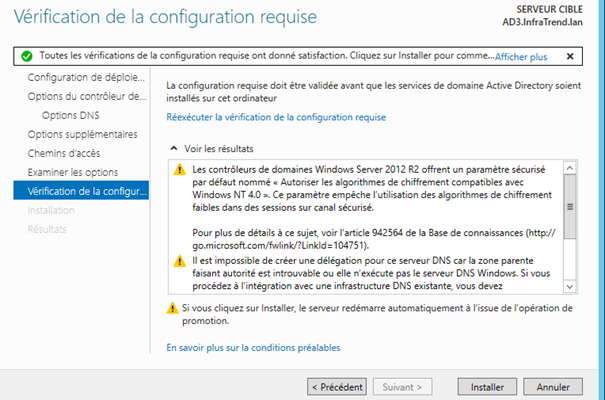Viewport: 605px width, 400px height.
Task: Open En savoir plus conditions préalables link
Action: coord(253,348)
